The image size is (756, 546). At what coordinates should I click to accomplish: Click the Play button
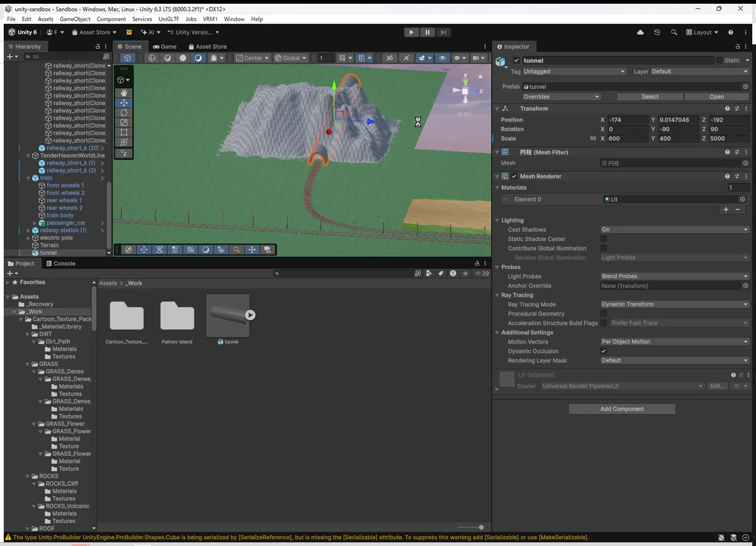click(411, 32)
